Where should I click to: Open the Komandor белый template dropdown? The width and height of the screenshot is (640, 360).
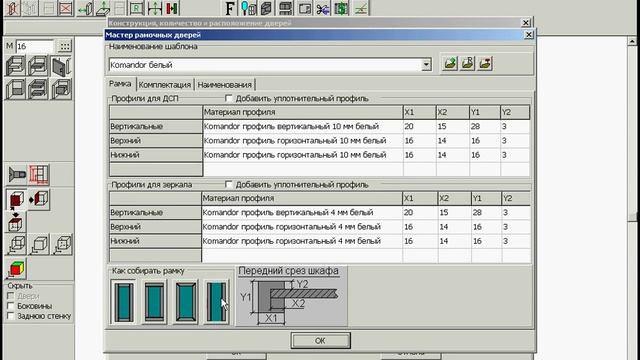click(426, 64)
